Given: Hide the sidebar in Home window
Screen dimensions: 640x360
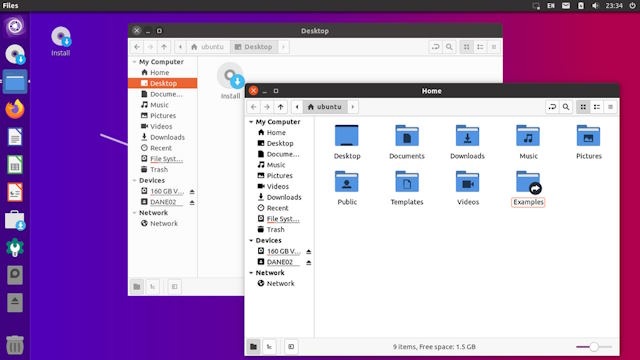Looking at the screenshot, I should [291, 347].
